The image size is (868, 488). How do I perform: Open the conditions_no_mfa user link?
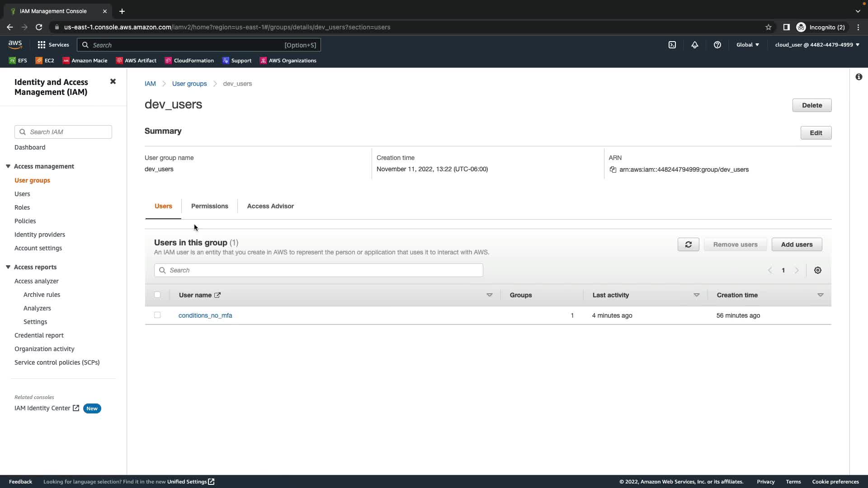coord(205,315)
